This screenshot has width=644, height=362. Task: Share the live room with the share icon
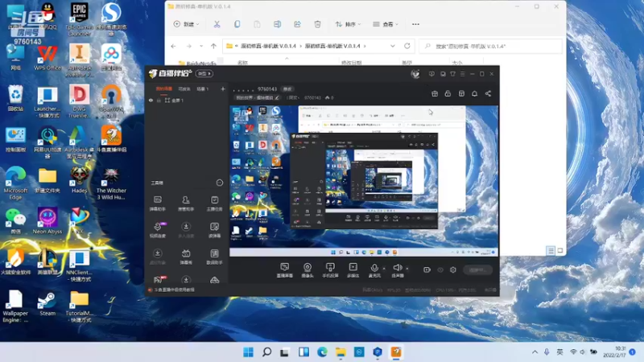click(x=488, y=93)
